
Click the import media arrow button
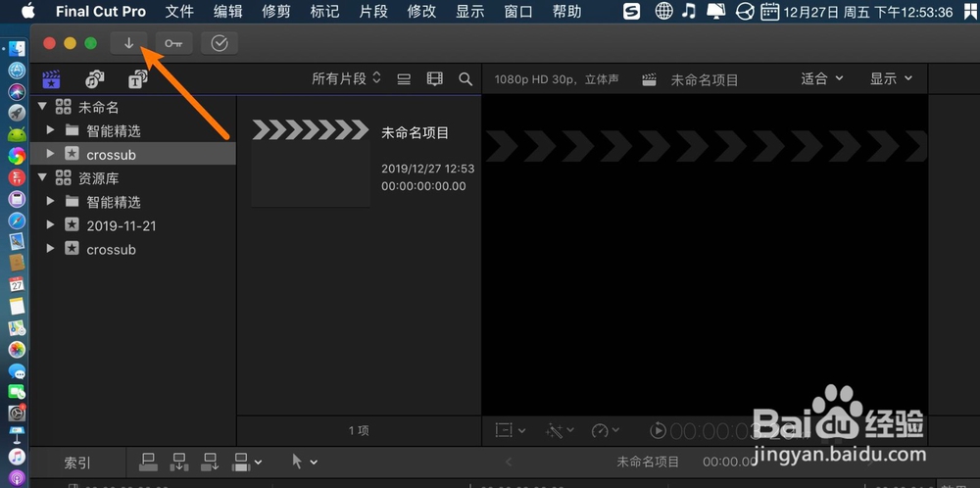(128, 43)
